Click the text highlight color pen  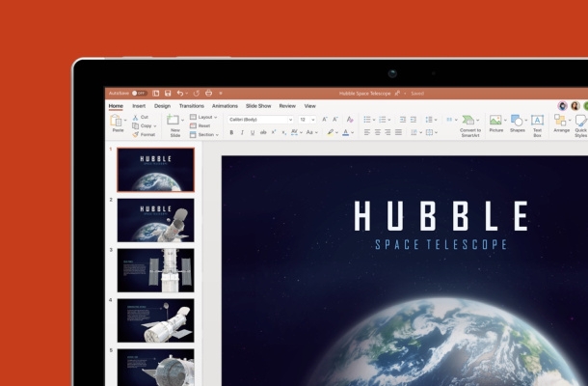coord(331,132)
